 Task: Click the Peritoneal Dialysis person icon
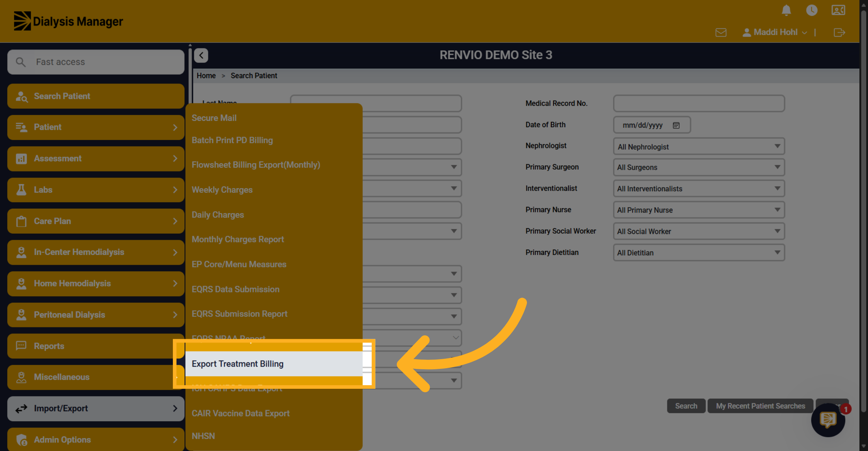[x=21, y=315]
